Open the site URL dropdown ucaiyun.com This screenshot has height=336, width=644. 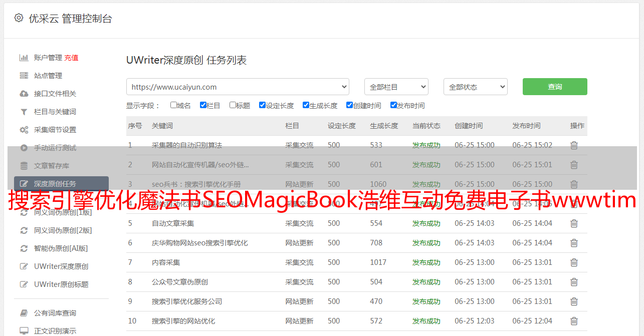[238, 87]
